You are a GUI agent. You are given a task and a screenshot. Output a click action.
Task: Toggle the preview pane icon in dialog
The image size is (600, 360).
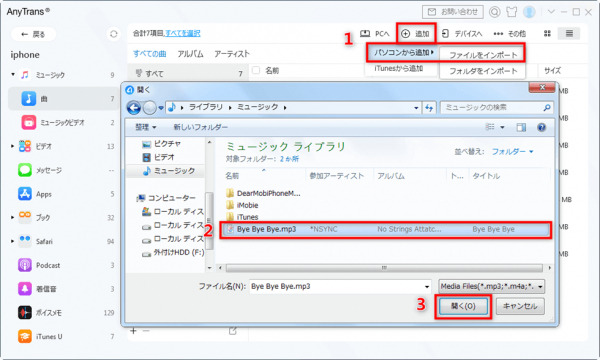coord(521,127)
